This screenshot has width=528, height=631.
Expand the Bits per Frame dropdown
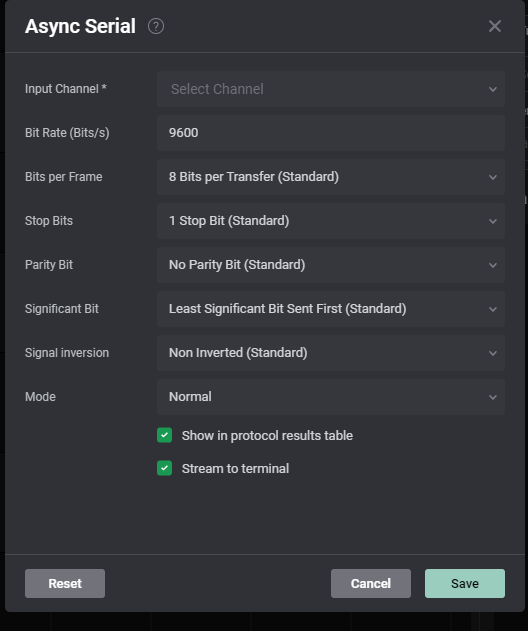(331, 177)
